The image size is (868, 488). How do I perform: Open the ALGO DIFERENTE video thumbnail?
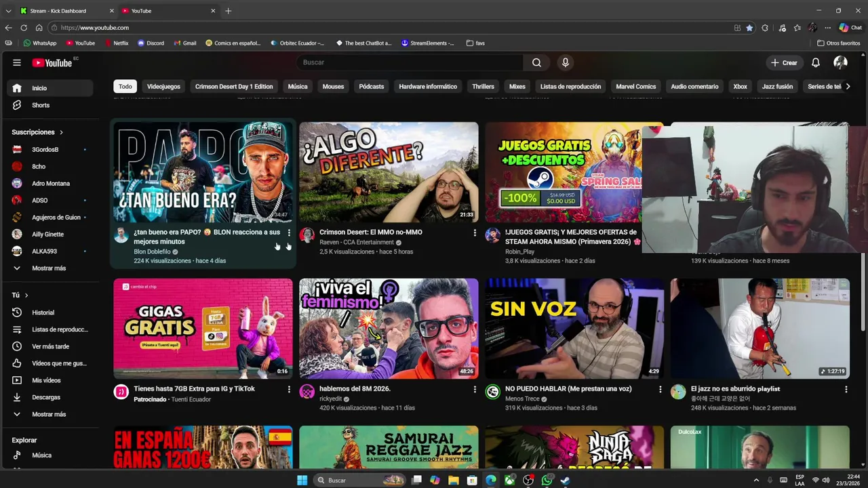click(389, 172)
